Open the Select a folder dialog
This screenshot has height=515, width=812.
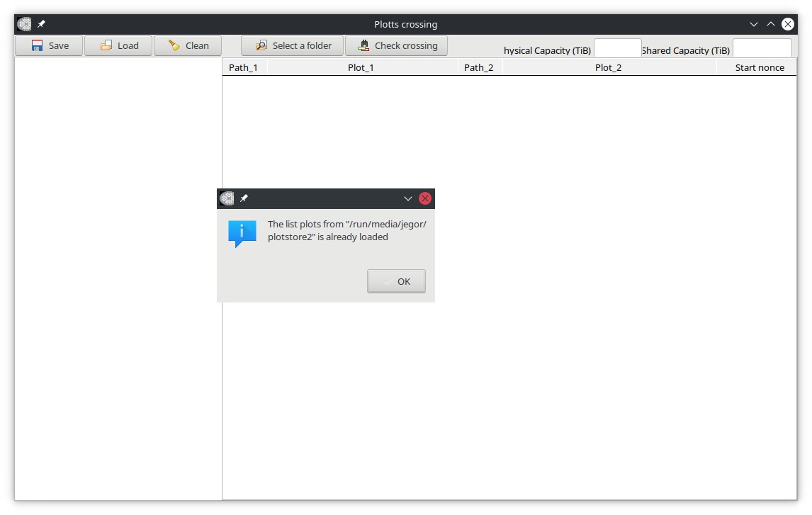292,45
